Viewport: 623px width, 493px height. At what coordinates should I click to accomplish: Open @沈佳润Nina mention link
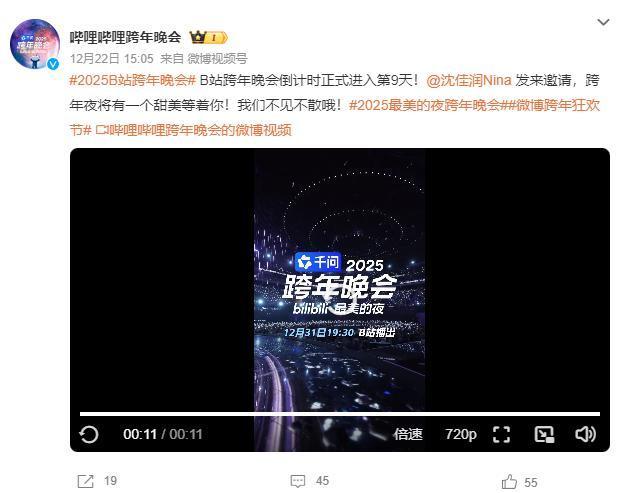coord(469,80)
